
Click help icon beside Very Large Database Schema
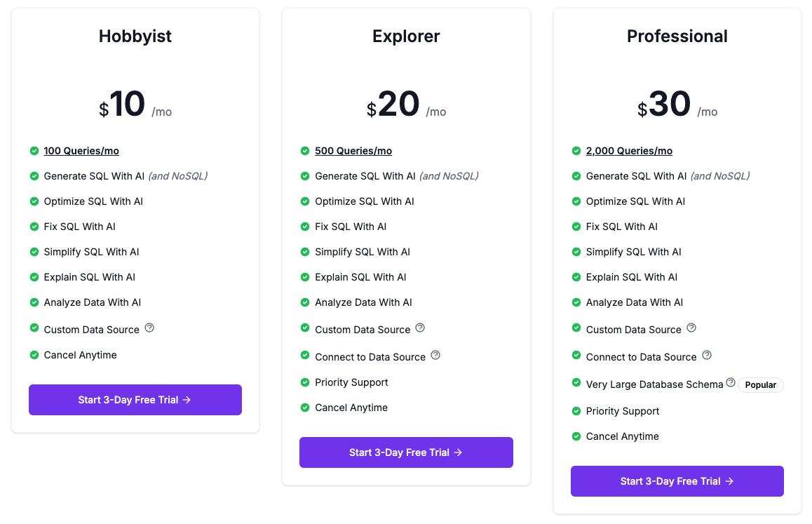[731, 382]
